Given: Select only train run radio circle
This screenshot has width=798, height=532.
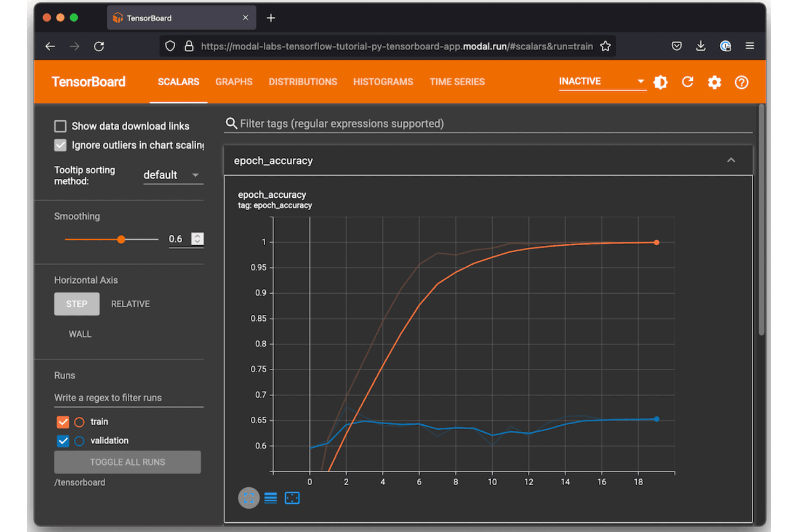Looking at the screenshot, I should point(79,422).
